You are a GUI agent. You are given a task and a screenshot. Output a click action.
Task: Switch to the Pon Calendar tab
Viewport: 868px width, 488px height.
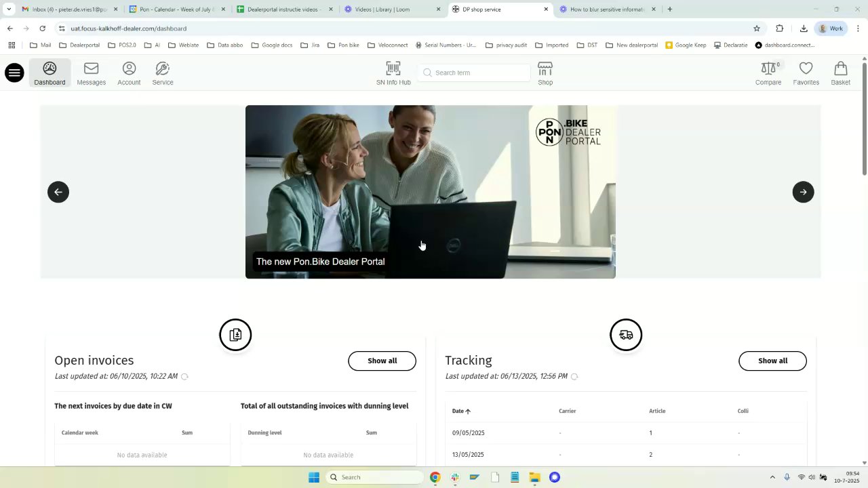tap(176, 9)
